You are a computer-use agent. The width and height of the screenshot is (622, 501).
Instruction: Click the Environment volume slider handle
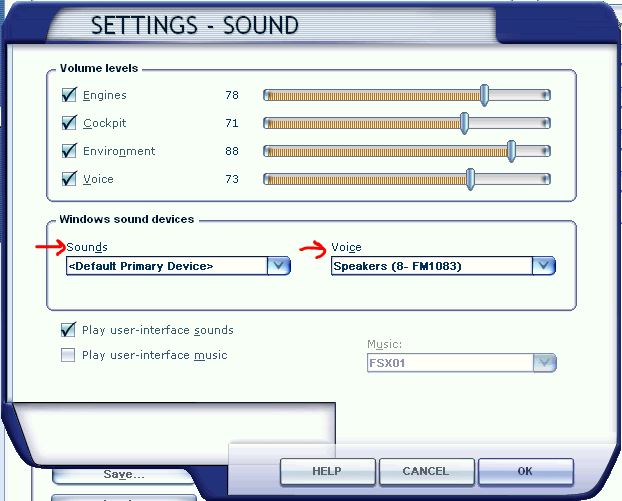coord(512,151)
